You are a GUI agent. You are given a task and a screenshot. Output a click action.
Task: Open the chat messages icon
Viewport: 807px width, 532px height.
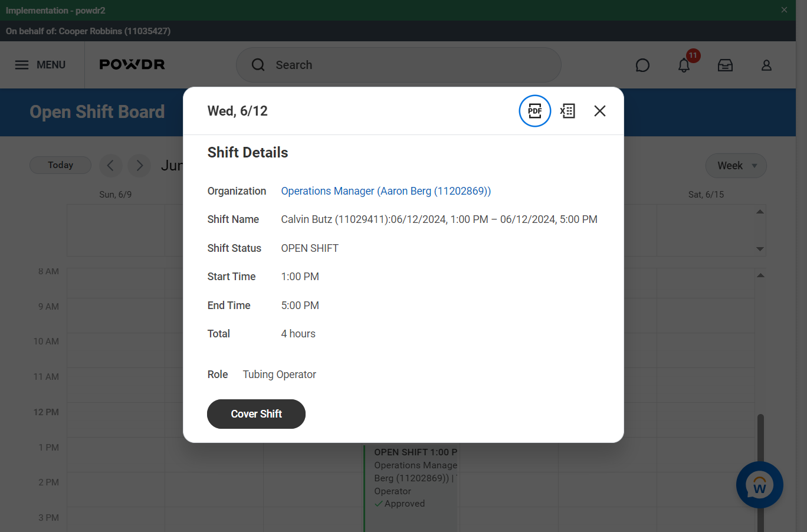coord(642,65)
